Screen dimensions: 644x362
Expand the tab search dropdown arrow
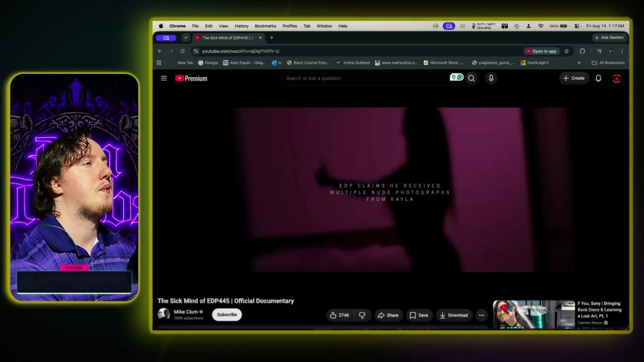[186, 38]
